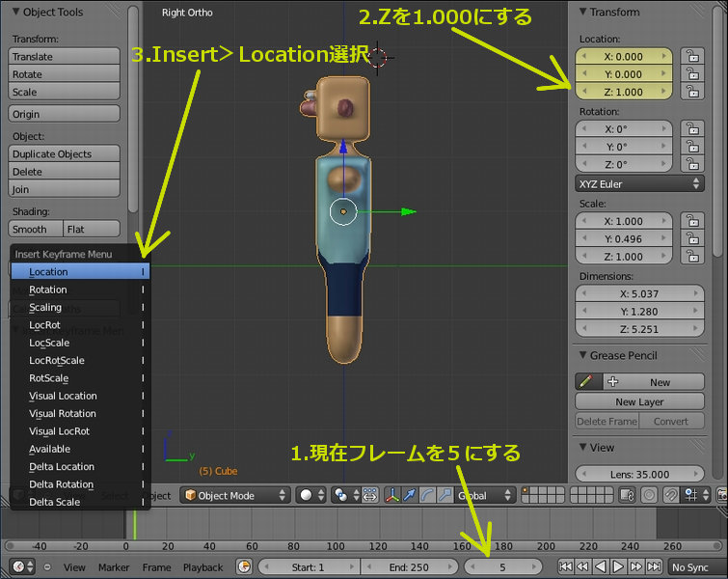The height and width of the screenshot is (579, 728).
Task: Jump to the previous keyframe
Action: 583,566
